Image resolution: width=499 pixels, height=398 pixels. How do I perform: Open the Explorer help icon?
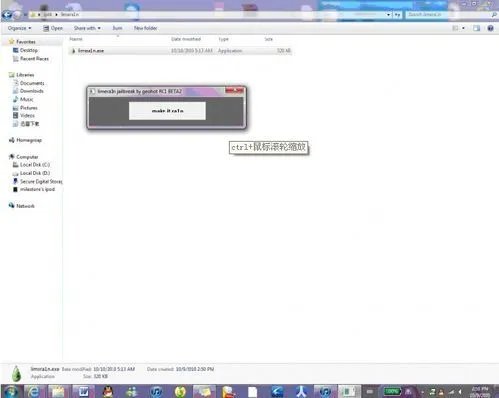click(x=490, y=28)
